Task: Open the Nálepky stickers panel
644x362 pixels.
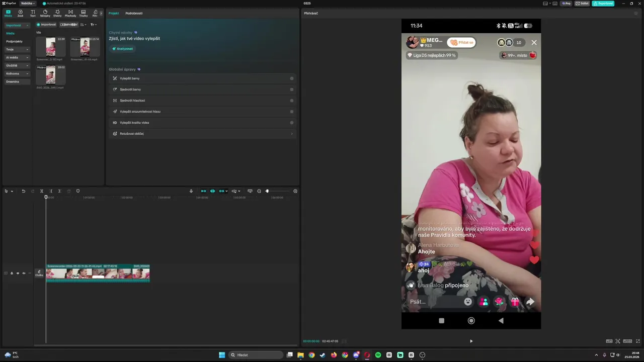Action: click(x=45, y=13)
